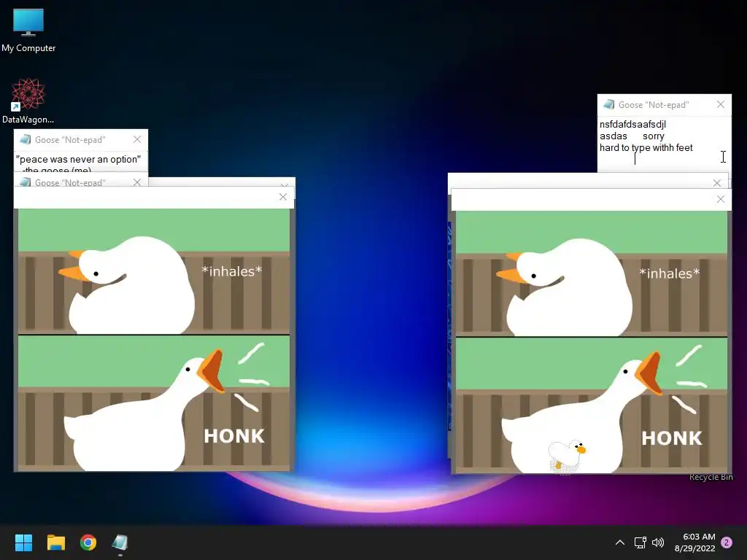Open the volume speaker tray icon
The image size is (747, 560).
point(658,542)
